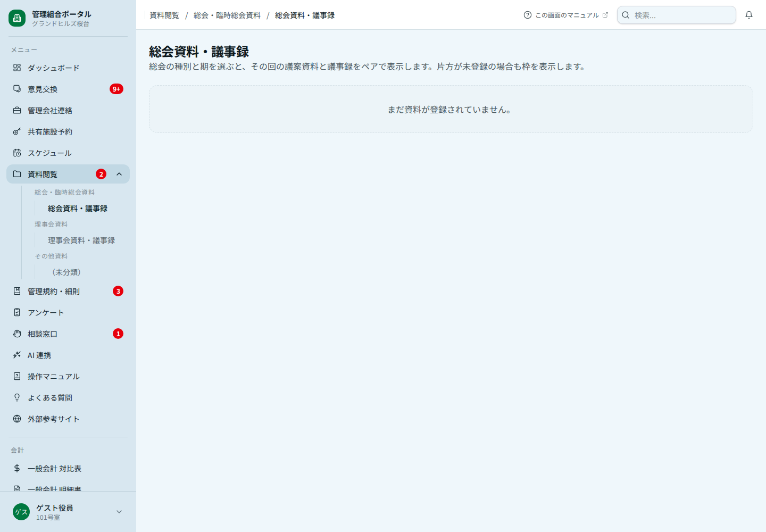Click the 相談窓口 hand icon
The height and width of the screenshot is (532, 766).
tap(17, 334)
